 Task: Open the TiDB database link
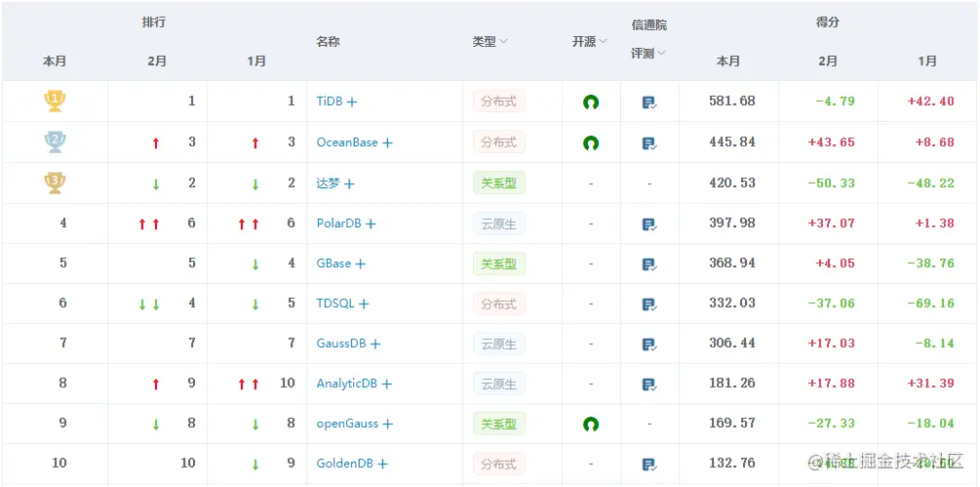(330, 101)
